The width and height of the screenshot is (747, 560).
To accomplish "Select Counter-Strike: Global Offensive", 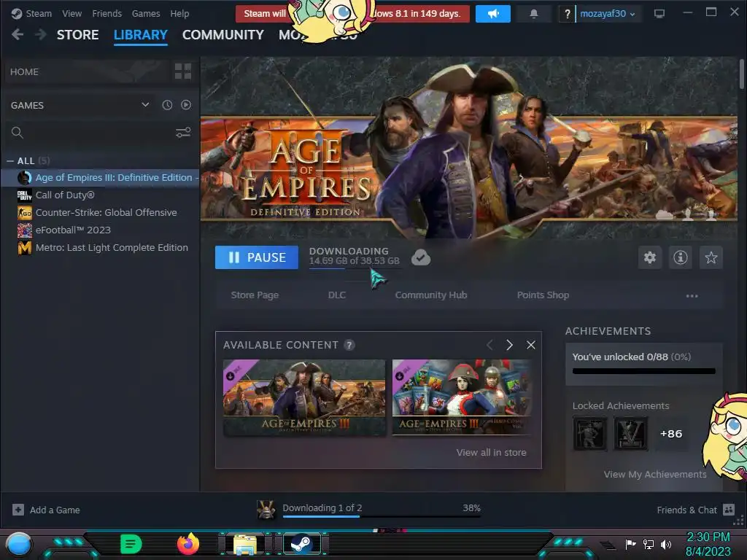I will click(101, 213).
